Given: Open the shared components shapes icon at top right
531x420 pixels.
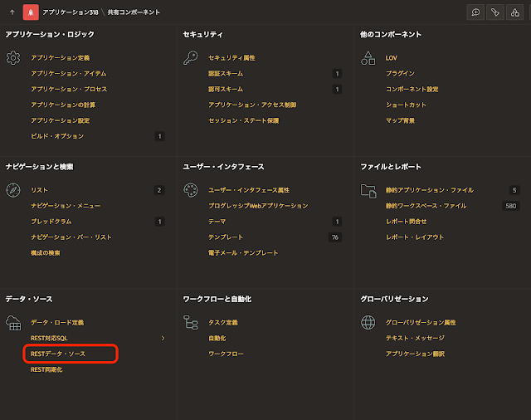Looking at the screenshot, I should 514,12.
